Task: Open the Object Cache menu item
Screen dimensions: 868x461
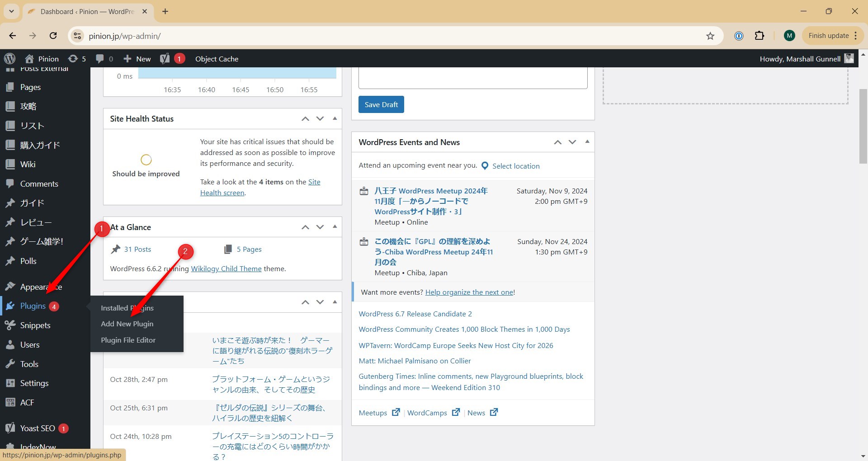Action: click(217, 59)
